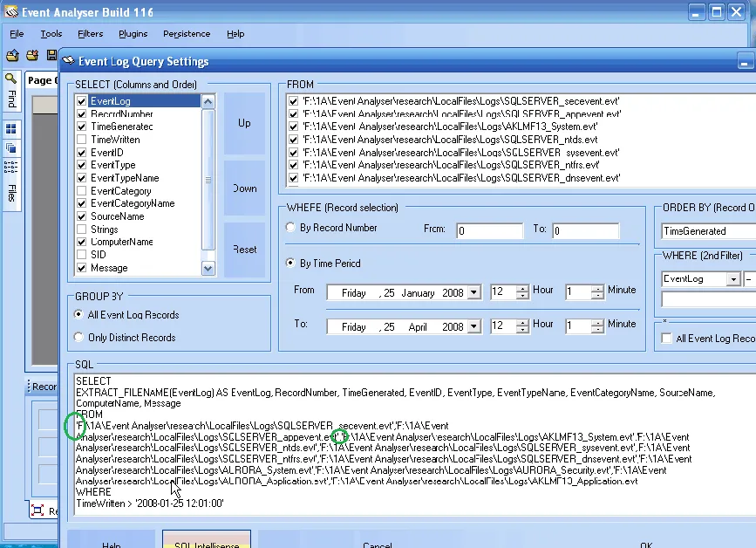This screenshot has width=756, height=548.
Task: Open the Find magnifier sidebar icon
Action: pos(10,79)
